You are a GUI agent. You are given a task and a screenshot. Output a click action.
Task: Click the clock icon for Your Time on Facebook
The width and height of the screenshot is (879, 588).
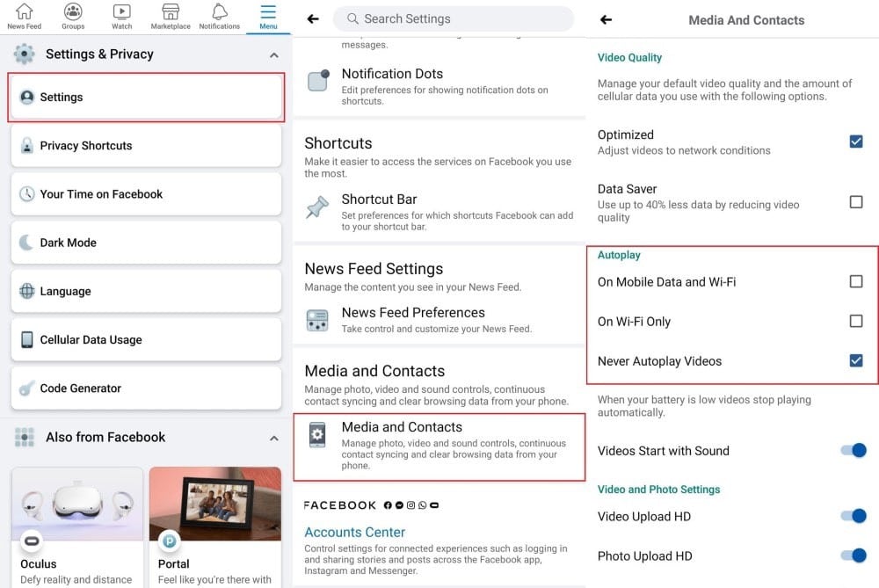[27, 194]
